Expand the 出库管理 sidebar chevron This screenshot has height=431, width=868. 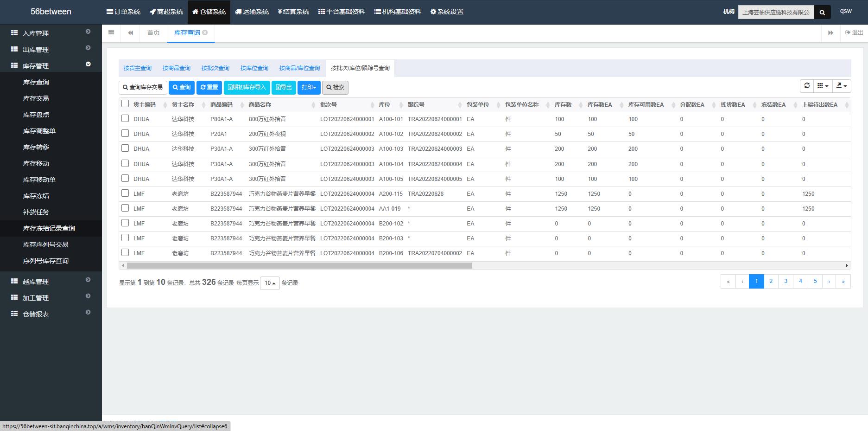(x=88, y=48)
